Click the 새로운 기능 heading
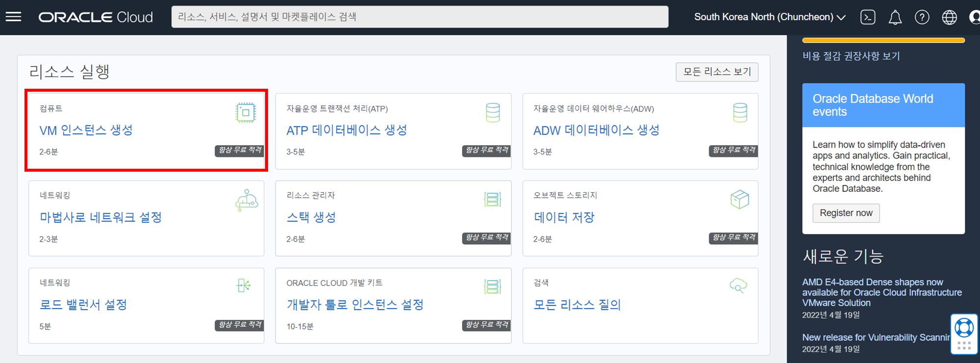980x363 pixels. (x=843, y=256)
